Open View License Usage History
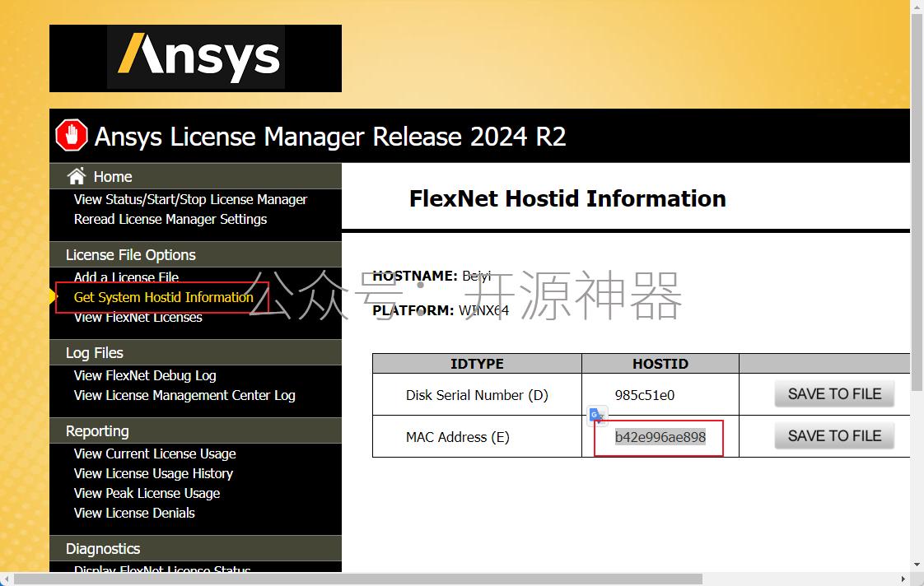Viewport: 924px width, 586px height. (153, 473)
